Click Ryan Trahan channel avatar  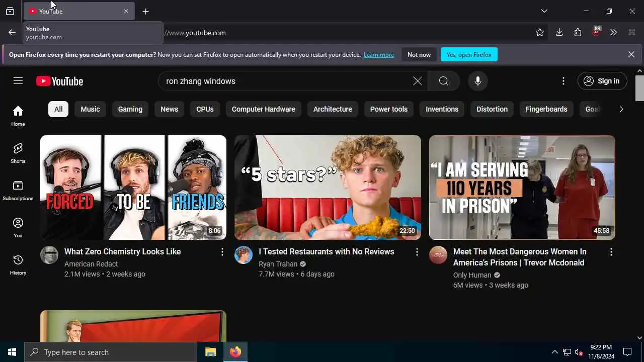[x=244, y=255]
